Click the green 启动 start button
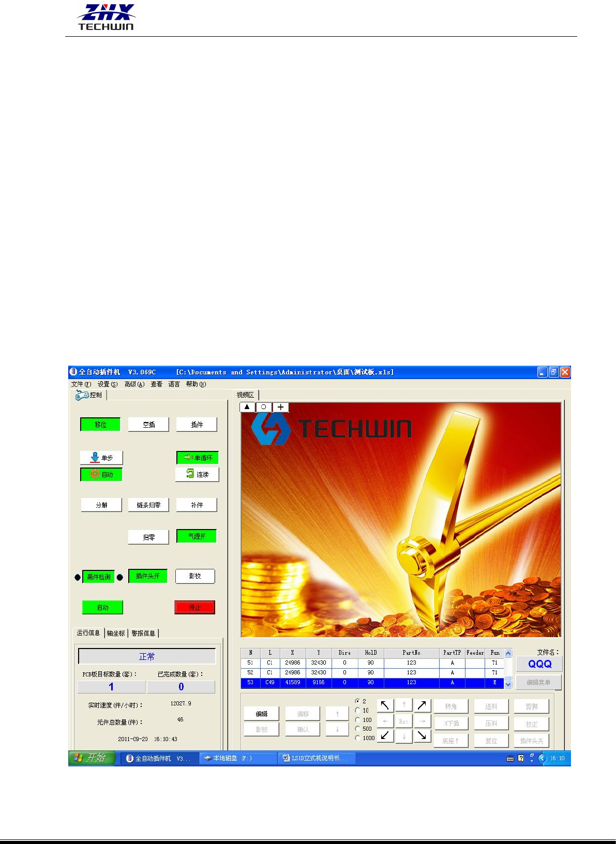616x844 pixels. 102,608
